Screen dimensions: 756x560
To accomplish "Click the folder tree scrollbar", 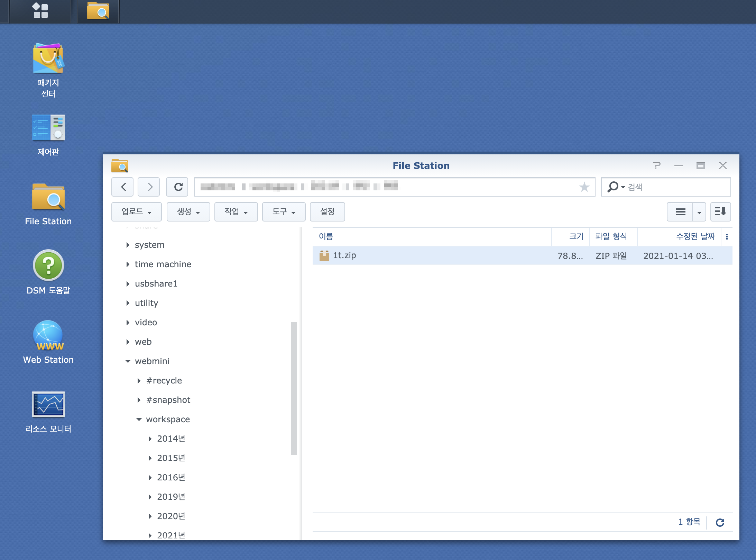I will [294, 388].
